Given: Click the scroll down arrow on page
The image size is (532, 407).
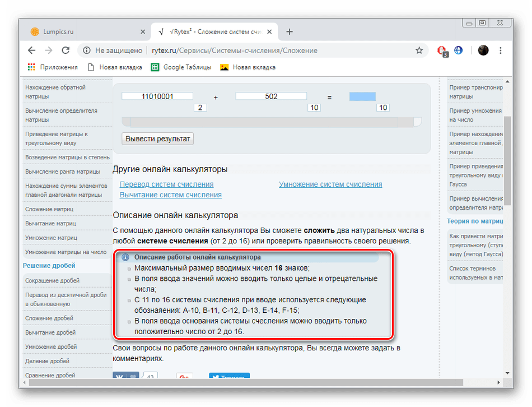Looking at the screenshot, I should [507, 373].
